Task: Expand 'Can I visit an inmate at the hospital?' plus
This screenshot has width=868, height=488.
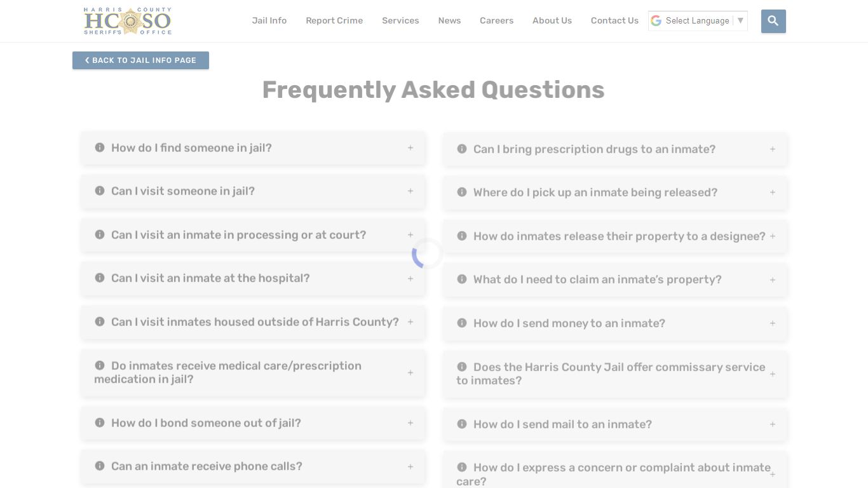Action: pos(410,278)
